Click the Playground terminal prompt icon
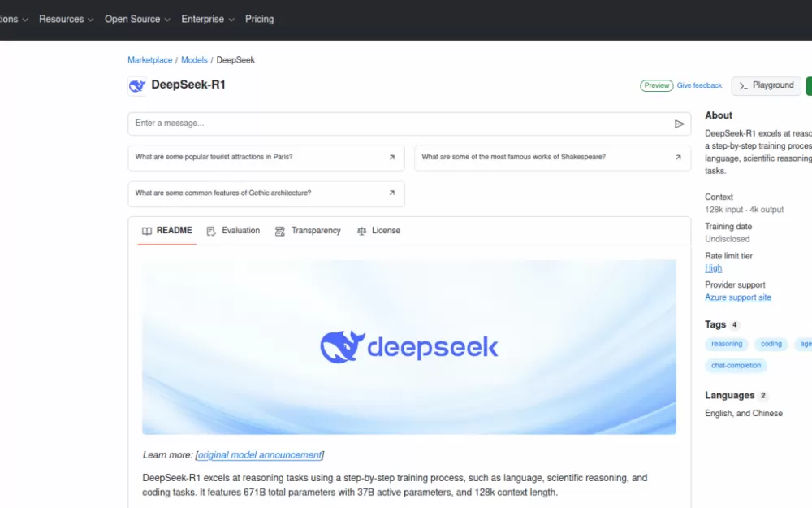The width and height of the screenshot is (812, 508). point(743,85)
